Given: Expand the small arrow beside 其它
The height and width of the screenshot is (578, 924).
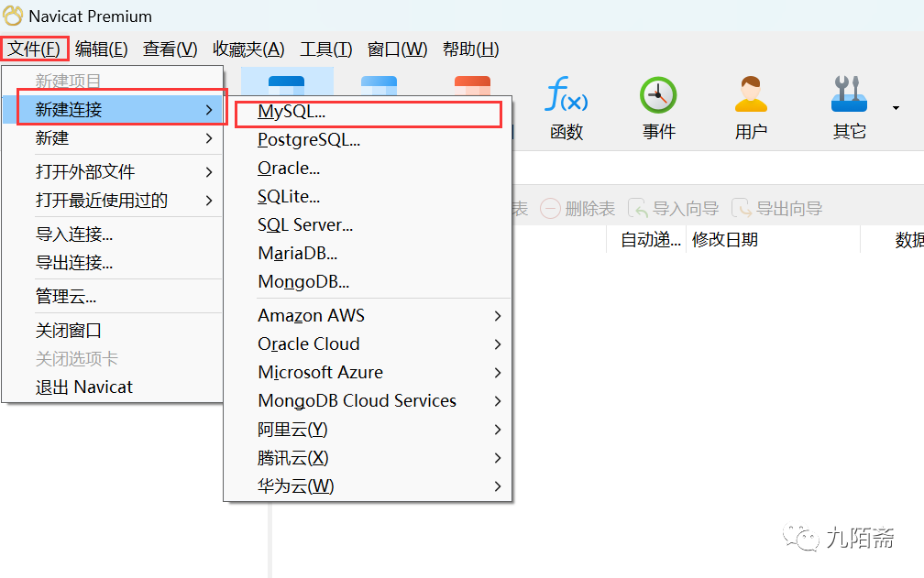Looking at the screenshot, I should 896,108.
